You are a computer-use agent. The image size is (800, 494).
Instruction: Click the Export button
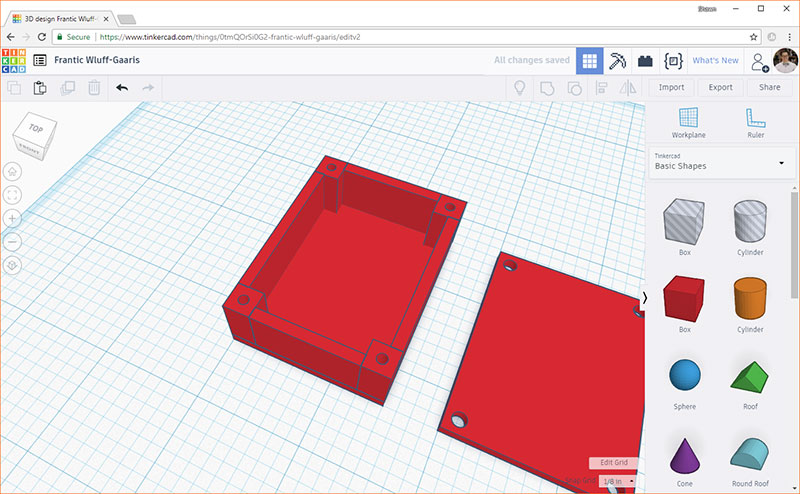pyautogui.click(x=720, y=88)
